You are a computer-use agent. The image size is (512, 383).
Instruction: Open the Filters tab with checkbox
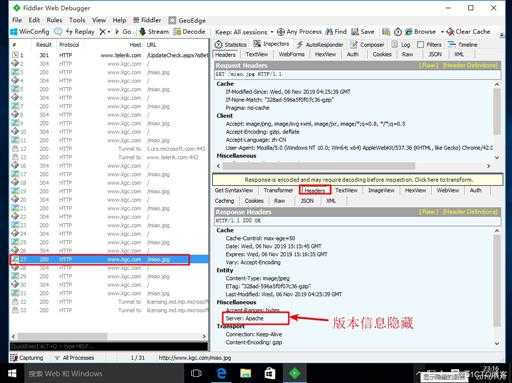click(x=429, y=44)
